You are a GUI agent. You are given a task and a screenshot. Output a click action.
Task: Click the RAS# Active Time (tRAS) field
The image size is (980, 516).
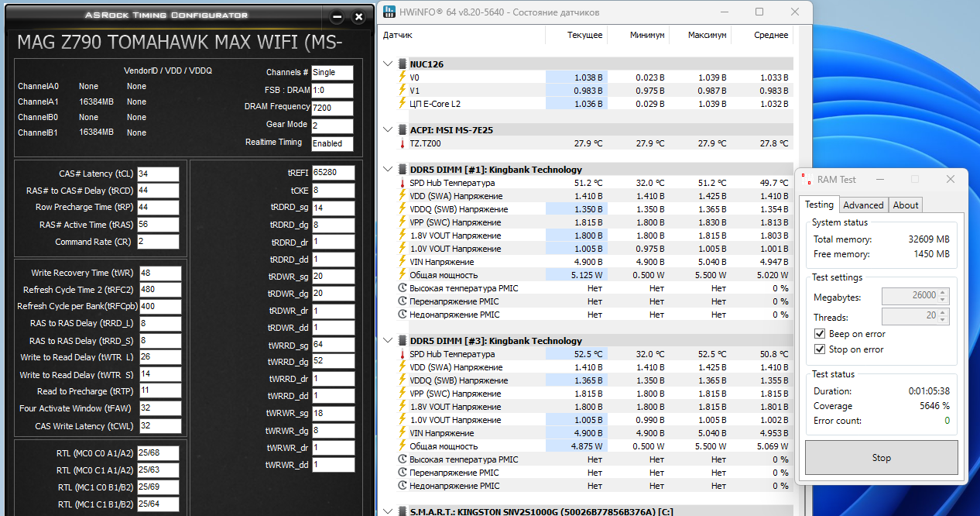158,225
